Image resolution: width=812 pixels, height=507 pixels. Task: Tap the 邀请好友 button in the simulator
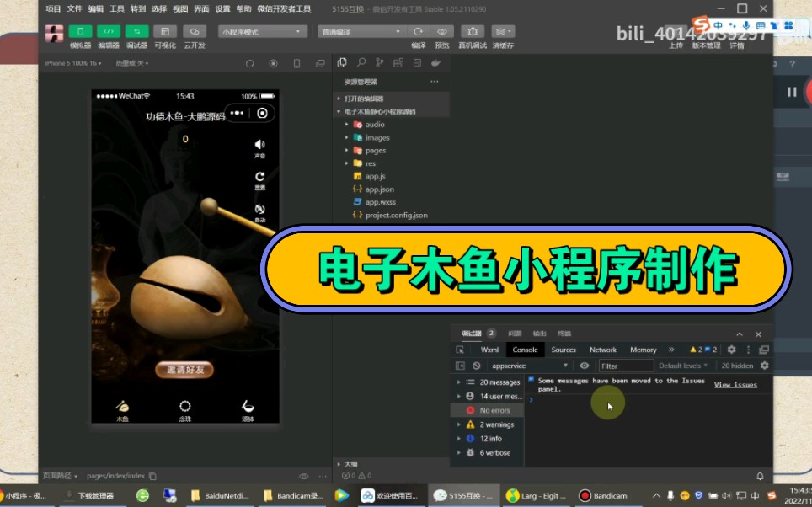tap(184, 368)
